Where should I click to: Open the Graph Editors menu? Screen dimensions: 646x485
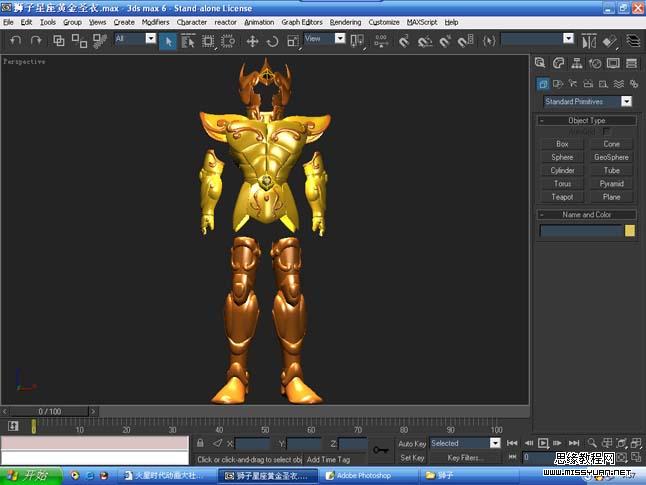click(x=302, y=22)
